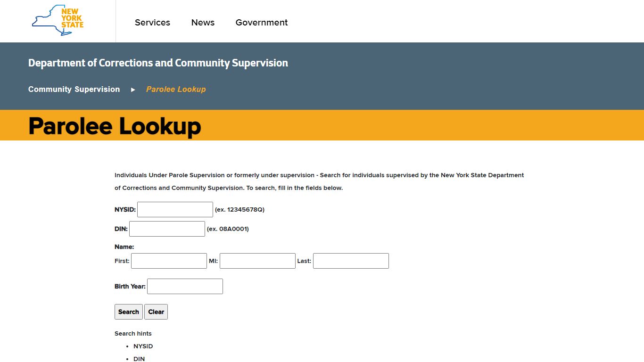Screen dimensions: 644x362
Task: Click the Last name field
Action: click(351, 261)
